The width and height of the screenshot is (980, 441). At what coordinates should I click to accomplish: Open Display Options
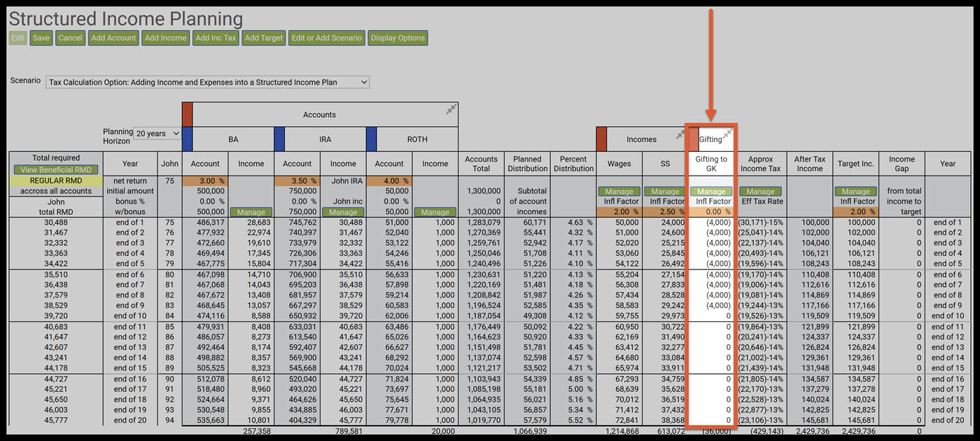(x=398, y=38)
